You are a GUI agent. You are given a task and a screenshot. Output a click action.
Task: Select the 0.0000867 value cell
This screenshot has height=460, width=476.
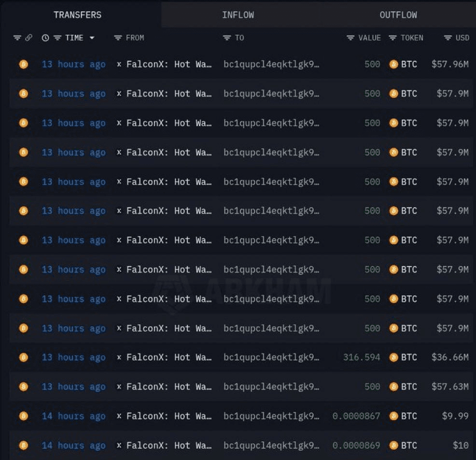[356, 416]
